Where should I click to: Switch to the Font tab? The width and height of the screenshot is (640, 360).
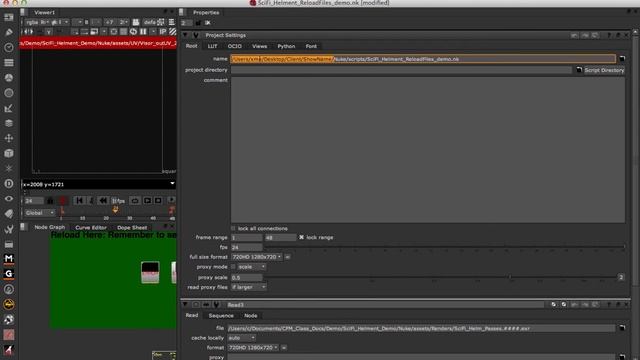[311, 46]
